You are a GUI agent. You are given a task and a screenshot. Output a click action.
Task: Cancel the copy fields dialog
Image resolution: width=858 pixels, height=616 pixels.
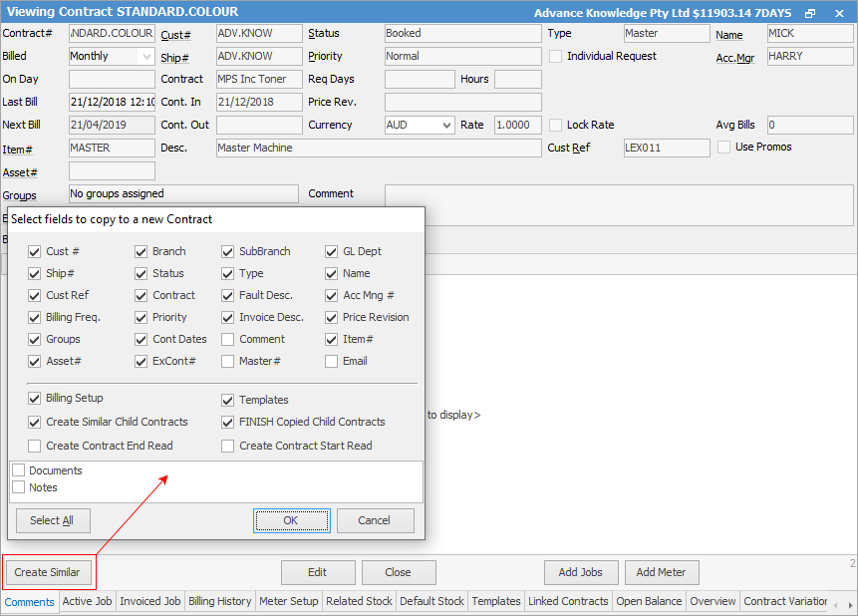375,520
